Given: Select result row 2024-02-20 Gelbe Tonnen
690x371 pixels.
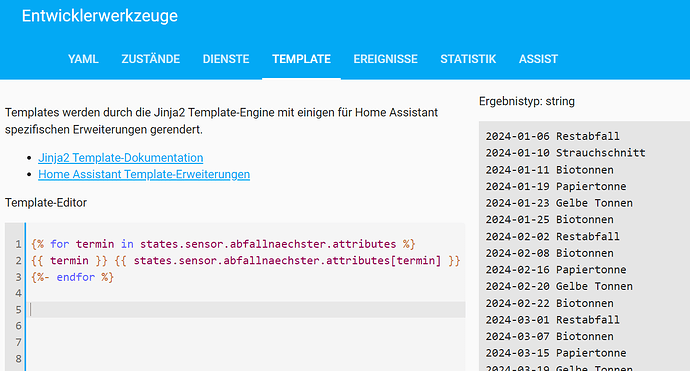Looking at the screenshot, I should point(559,287).
